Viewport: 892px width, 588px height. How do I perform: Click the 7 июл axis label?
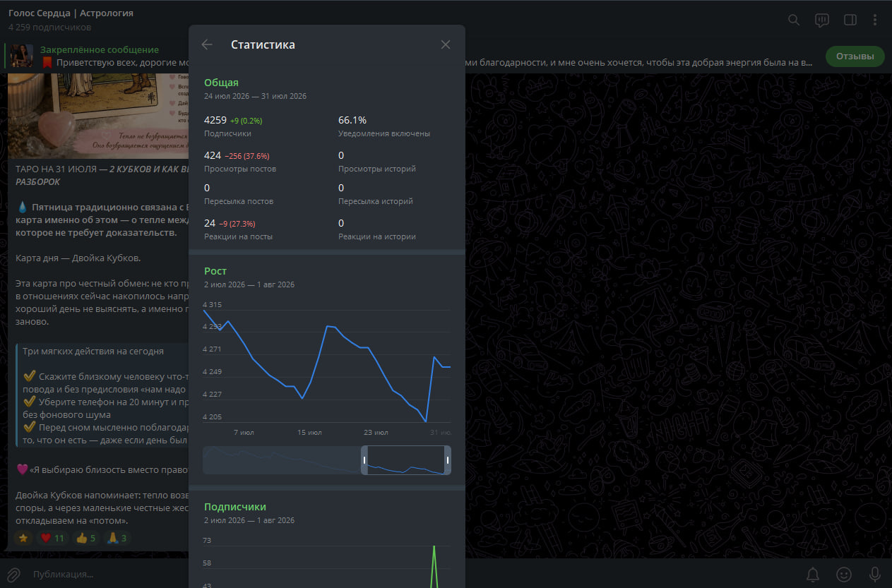244,432
